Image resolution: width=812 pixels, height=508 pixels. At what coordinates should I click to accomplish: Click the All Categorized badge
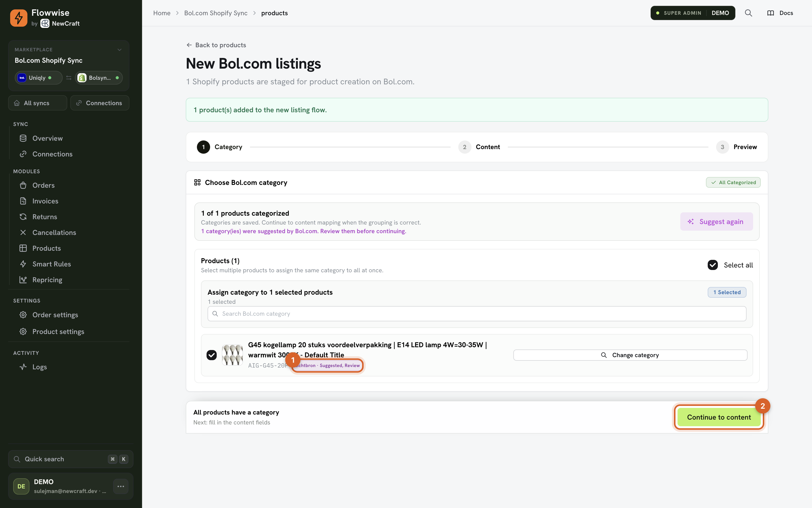tap(733, 182)
